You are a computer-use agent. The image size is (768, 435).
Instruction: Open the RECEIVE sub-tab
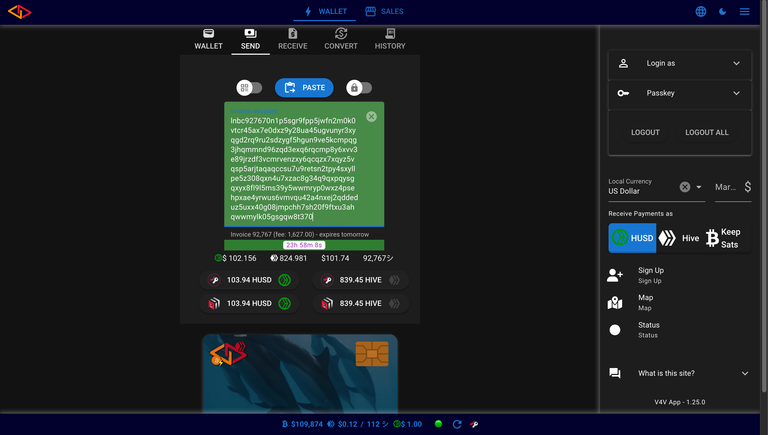(292, 39)
